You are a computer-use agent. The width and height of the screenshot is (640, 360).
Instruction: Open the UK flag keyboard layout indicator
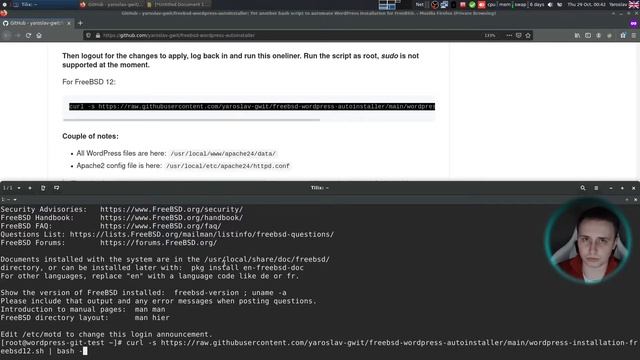point(634,4)
